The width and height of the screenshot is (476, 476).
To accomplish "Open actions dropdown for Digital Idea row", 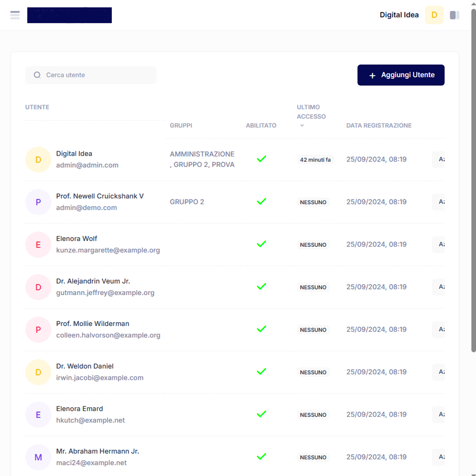I will (x=439, y=159).
